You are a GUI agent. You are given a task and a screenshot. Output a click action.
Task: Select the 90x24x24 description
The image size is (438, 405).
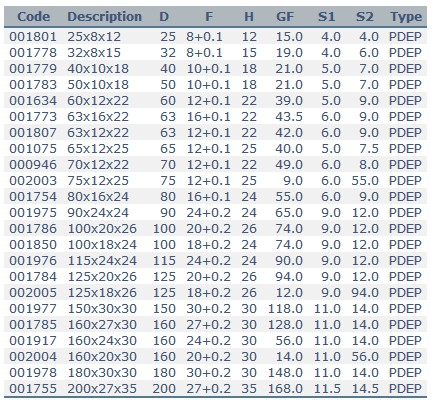[98, 213]
